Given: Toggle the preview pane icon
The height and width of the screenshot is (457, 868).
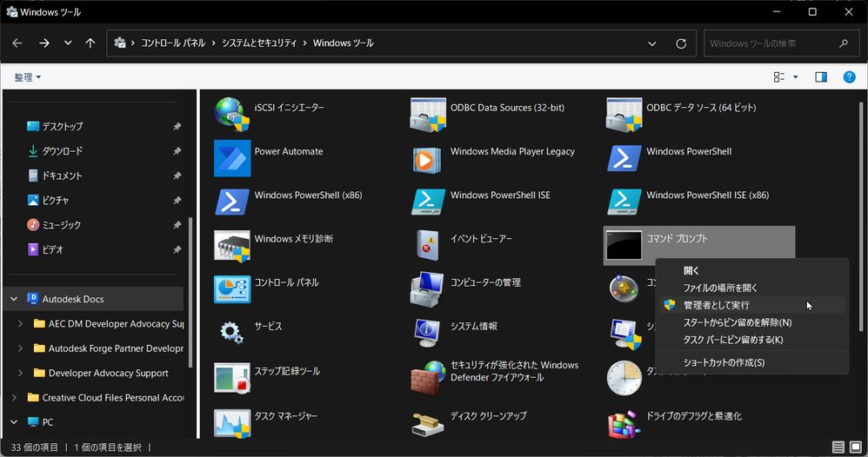Looking at the screenshot, I should 821,77.
